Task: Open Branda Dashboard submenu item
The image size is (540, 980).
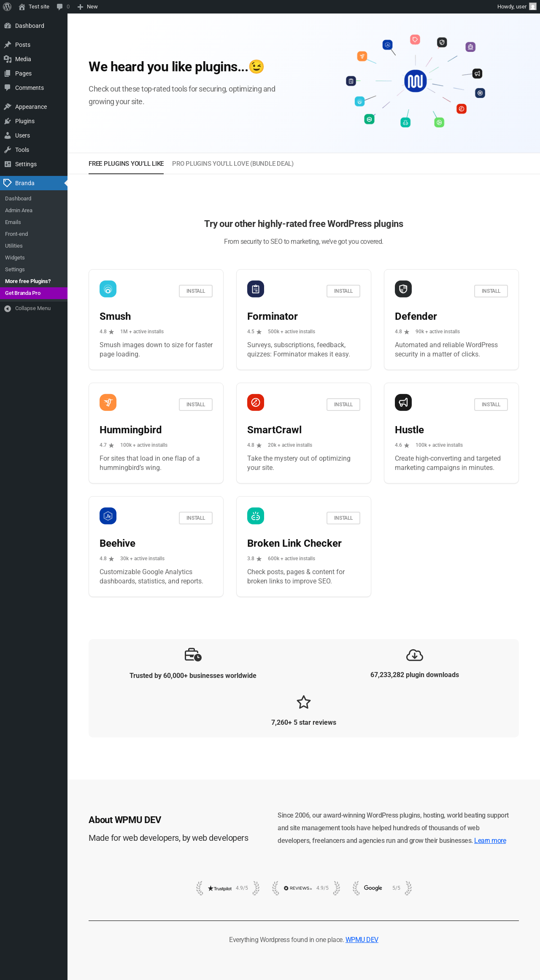Action: click(34, 199)
